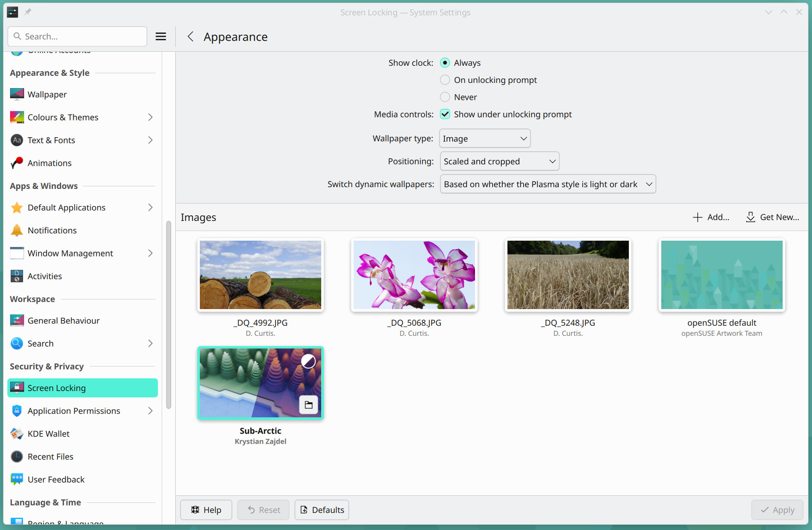This screenshot has height=530, width=812.
Task: Open the Wallpaper type dropdown
Action: (x=485, y=139)
